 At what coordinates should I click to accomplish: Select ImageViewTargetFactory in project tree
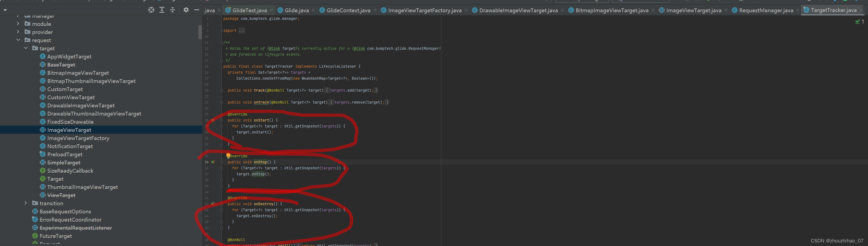point(78,138)
